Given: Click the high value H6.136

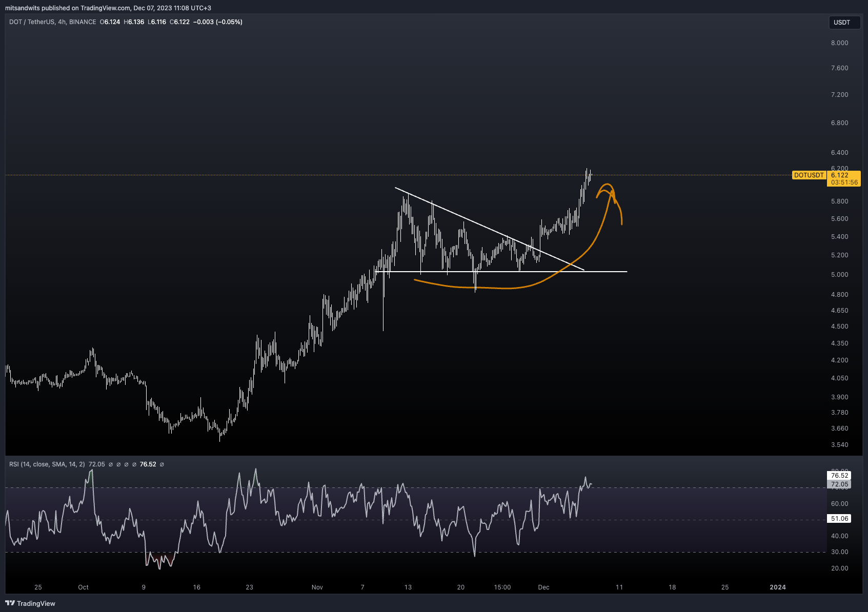Looking at the screenshot, I should tap(134, 22).
